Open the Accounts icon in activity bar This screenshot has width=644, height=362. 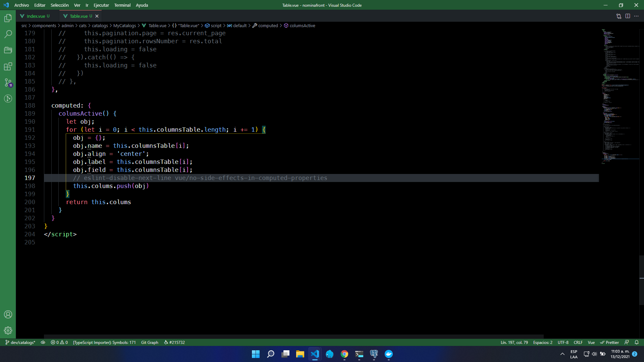[8, 314]
